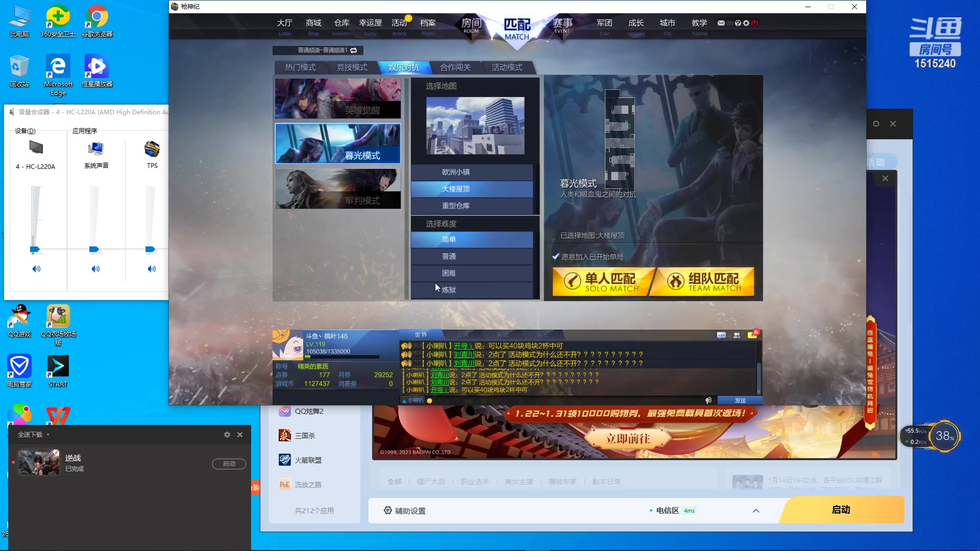Viewport: 980px width, 551px height.
Task: Start 单人匹配 Solo Match
Action: 603,282
